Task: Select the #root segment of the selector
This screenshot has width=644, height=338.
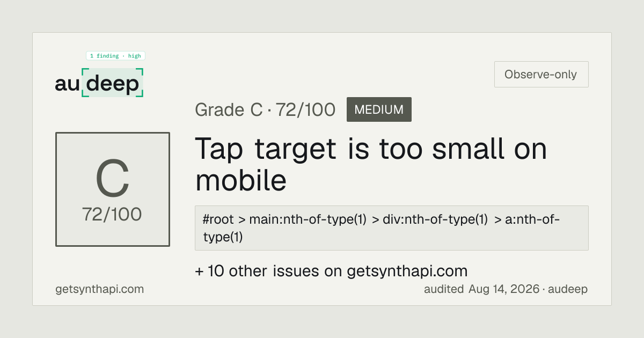Action: 218,220
